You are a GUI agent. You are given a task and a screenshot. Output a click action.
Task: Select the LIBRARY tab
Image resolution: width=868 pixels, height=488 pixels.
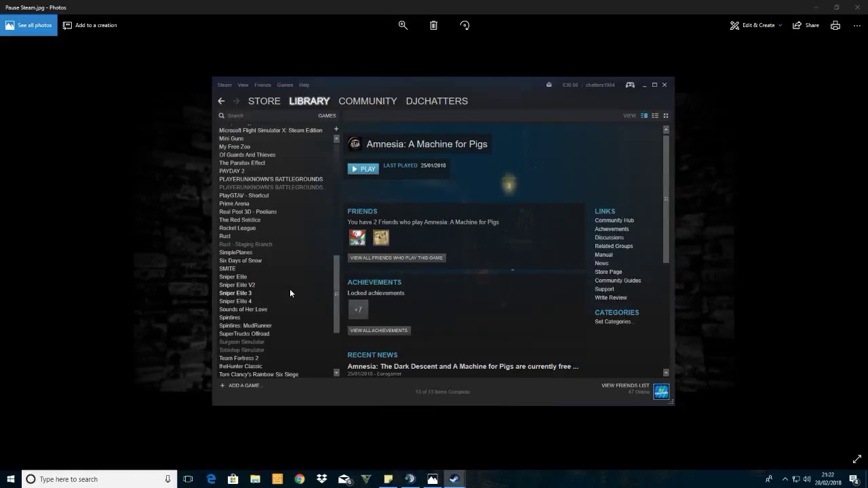(x=309, y=101)
